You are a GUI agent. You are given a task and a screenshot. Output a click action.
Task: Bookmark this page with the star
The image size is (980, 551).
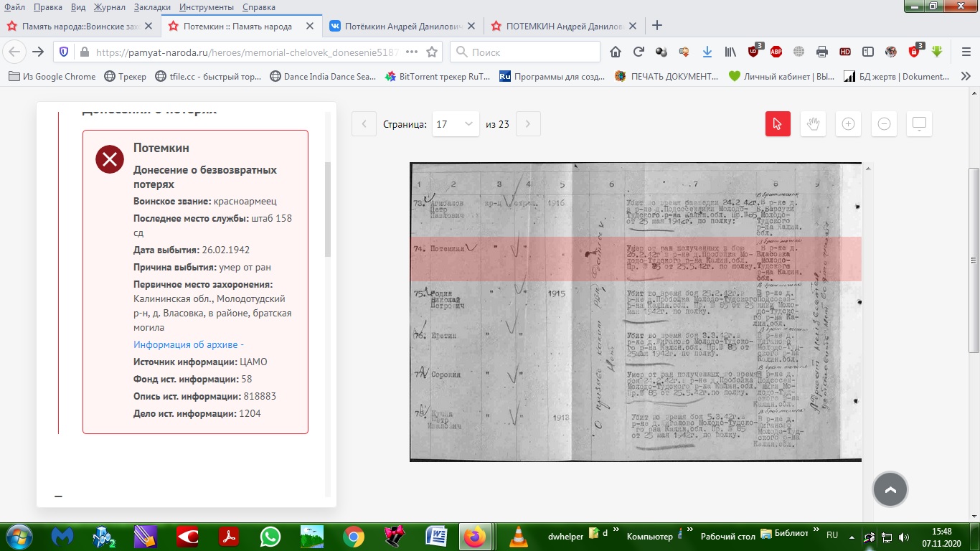pyautogui.click(x=432, y=52)
